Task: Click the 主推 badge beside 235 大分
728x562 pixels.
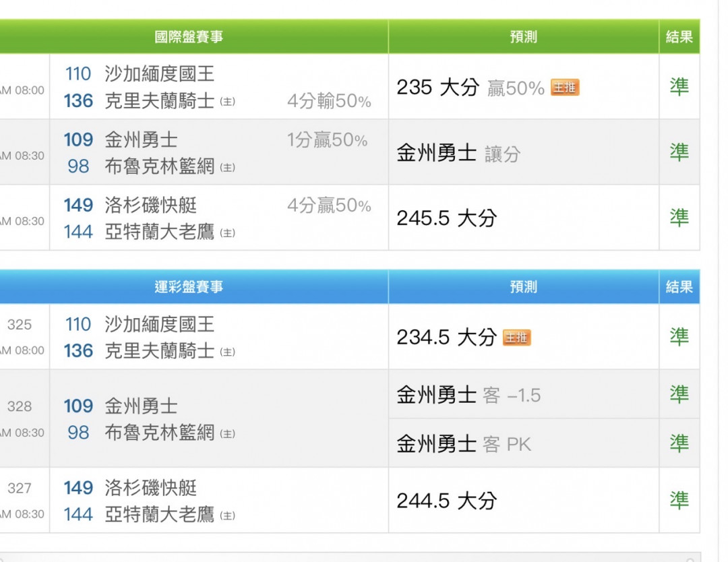Action: [565, 88]
